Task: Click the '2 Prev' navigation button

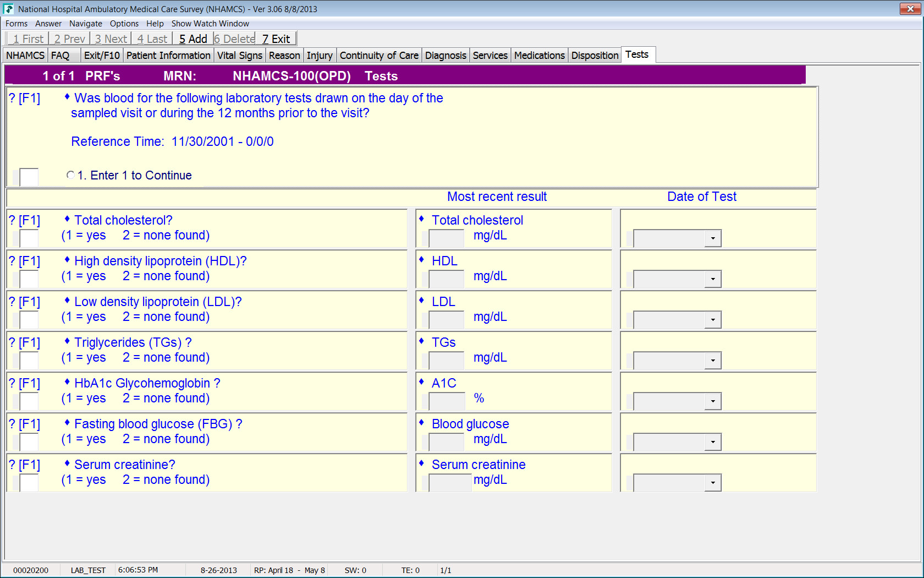Action: 70,39
